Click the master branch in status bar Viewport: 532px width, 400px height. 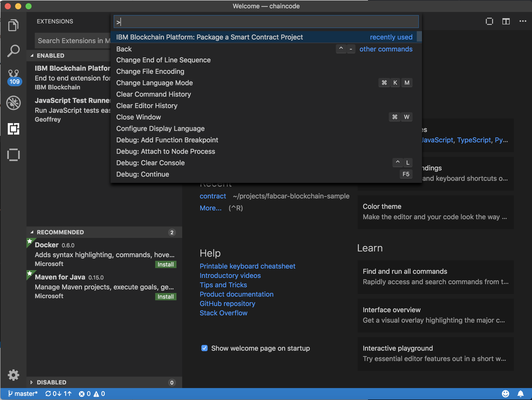pos(23,394)
